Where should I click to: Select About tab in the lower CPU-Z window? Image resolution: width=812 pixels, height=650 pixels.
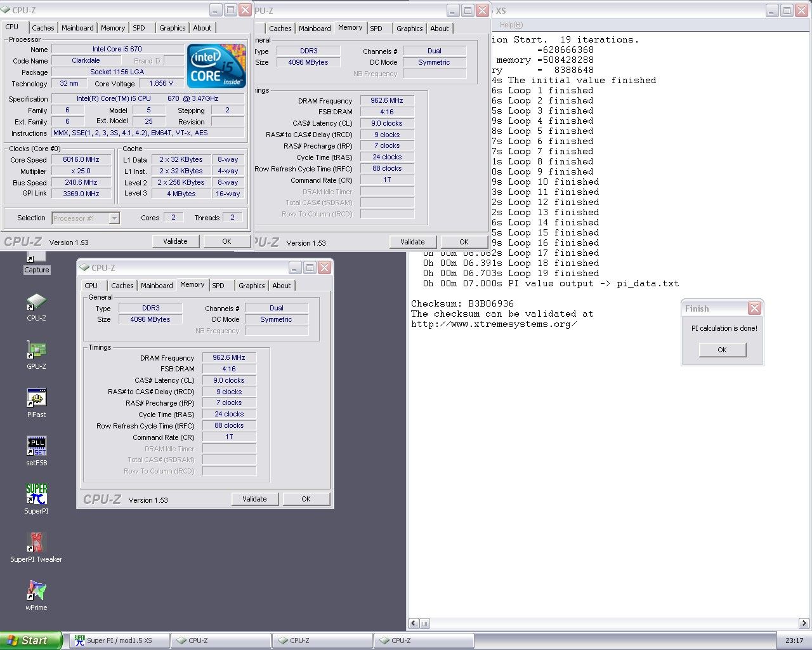click(282, 286)
